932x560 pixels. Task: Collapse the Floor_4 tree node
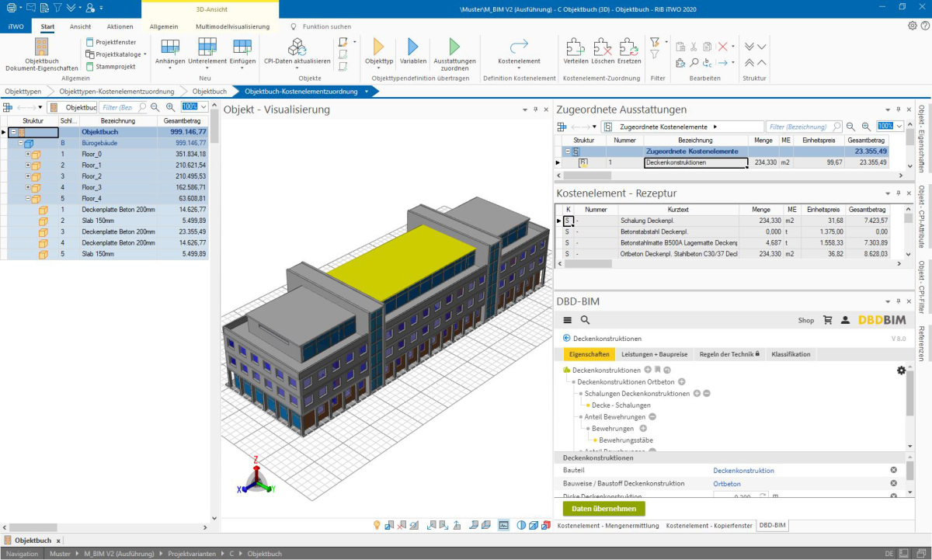(28, 199)
